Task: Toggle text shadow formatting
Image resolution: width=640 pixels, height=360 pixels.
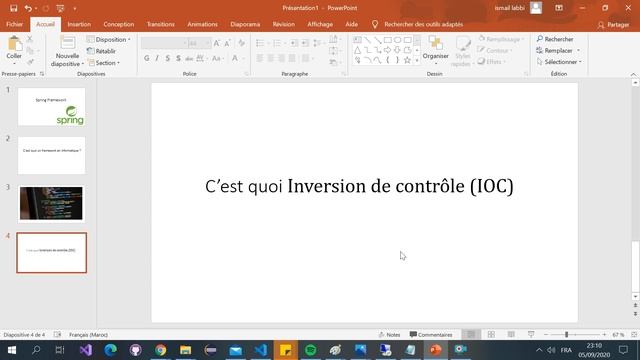Action: coord(178,59)
